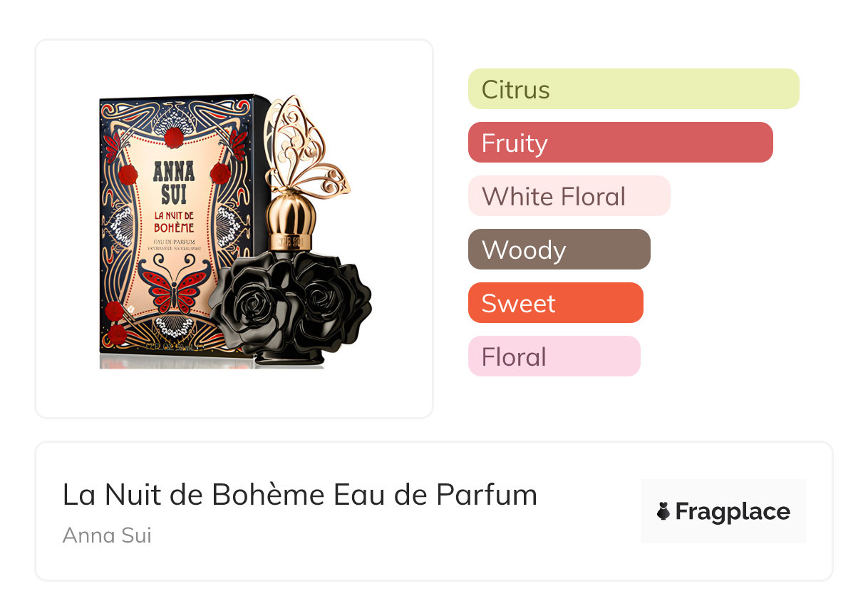Select the Sweet accord bar
868x616 pixels.
click(x=555, y=303)
